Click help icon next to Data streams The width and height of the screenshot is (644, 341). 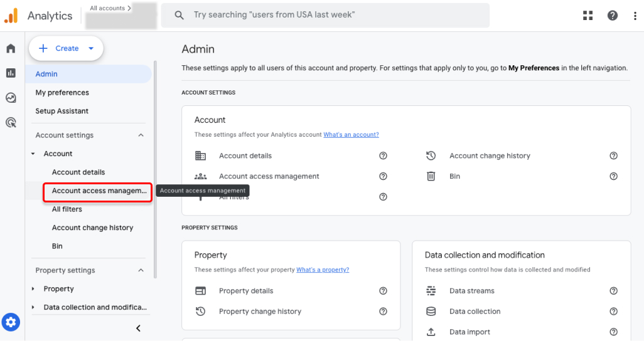point(613,291)
